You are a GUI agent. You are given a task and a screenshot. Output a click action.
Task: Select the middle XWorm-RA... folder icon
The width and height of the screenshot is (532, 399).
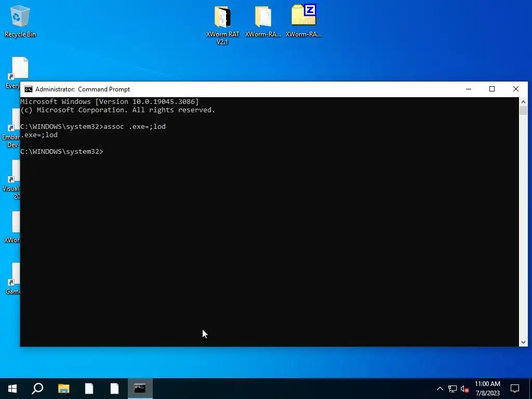pyautogui.click(x=263, y=21)
